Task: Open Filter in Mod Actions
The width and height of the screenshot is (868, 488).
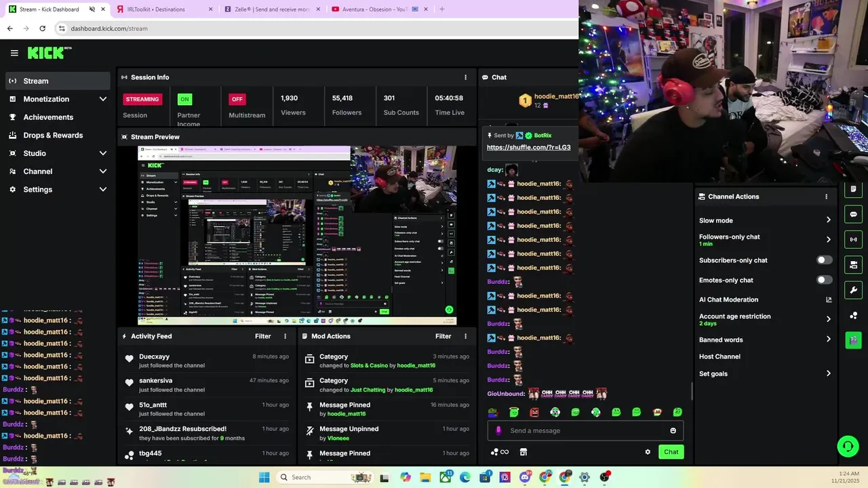Action: (443, 336)
